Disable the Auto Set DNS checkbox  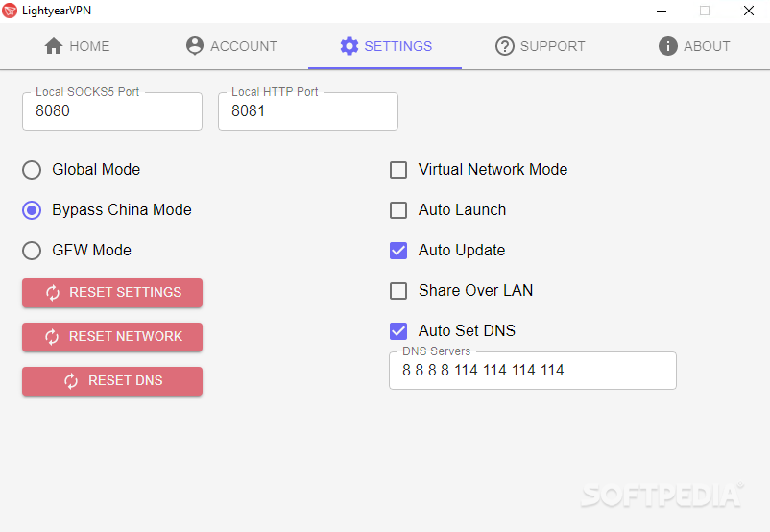pyautogui.click(x=398, y=331)
